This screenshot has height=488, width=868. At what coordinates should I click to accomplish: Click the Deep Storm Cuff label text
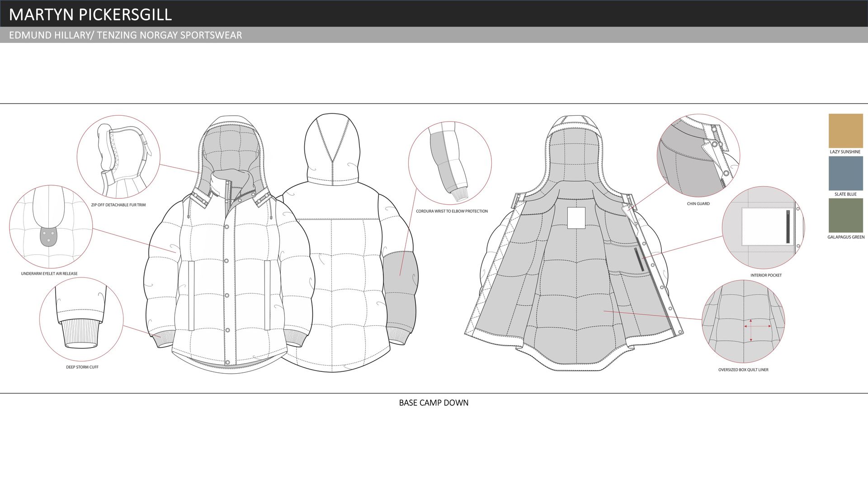[x=82, y=367]
